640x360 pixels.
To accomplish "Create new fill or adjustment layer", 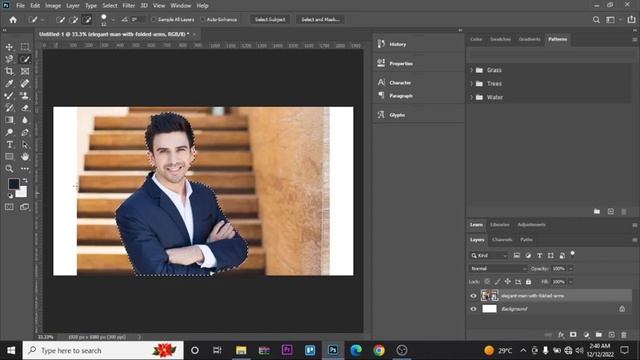I will click(x=586, y=335).
